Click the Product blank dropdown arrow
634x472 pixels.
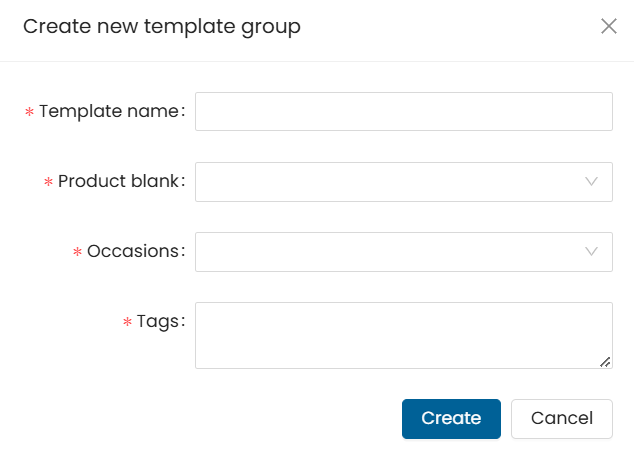tap(592, 181)
